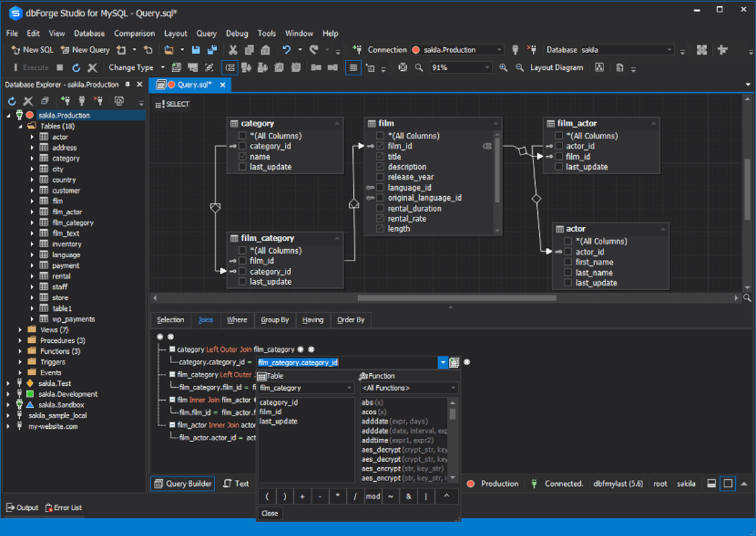Click the Undo arrow icon
Image resolution: width=756 pixels, height=536 pixels.
pyautogui.click(x=287, y=50)
